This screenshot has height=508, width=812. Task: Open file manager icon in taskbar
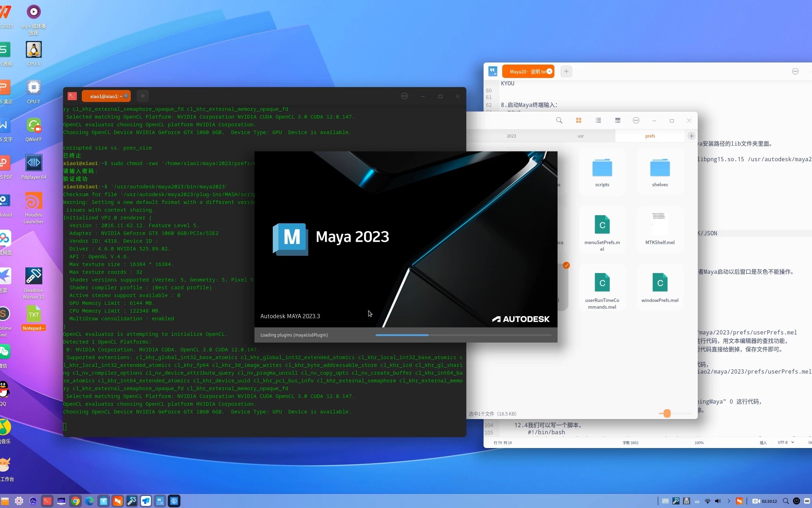pyautogui.click(x=104, y=501)
